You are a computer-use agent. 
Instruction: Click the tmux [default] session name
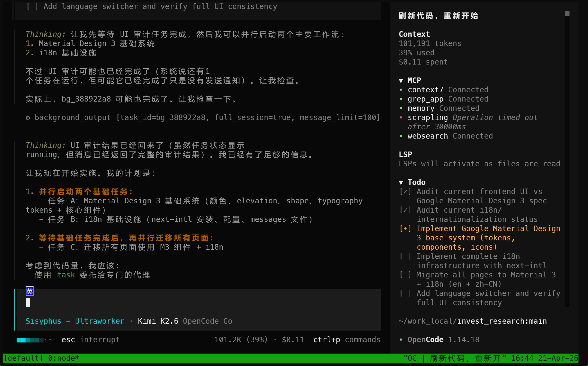click(x=23, y=358)
